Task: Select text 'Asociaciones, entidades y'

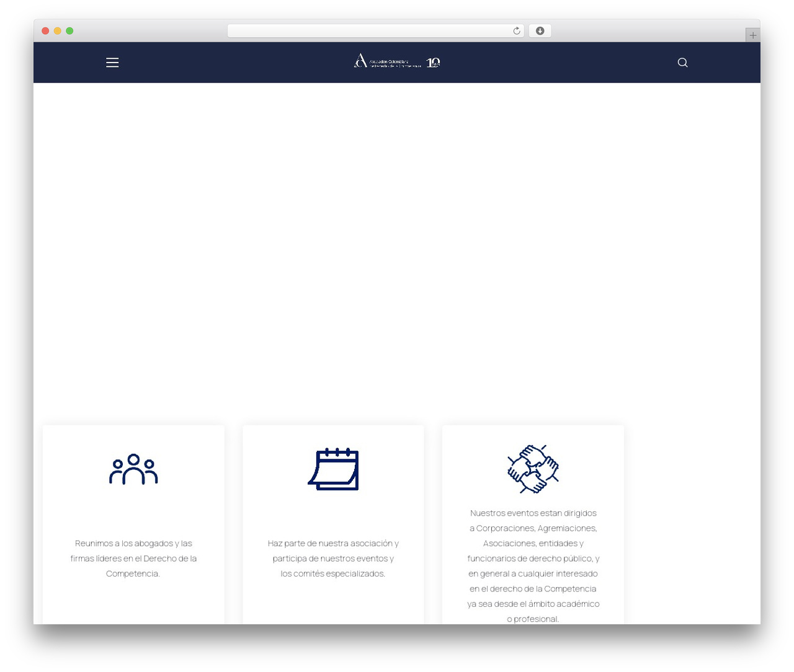Action: pyautogui.click(x=533, y=544)
